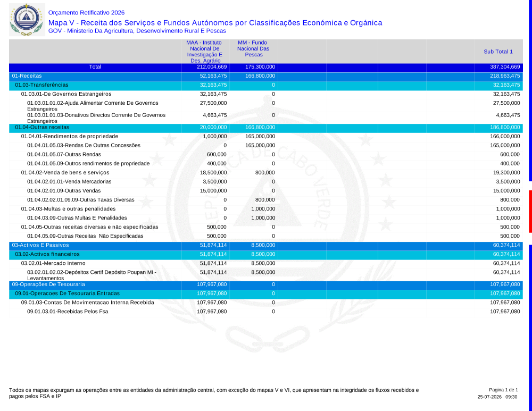Click '01.04.03-Multas e outras penalidades' row
532x411 pixels.
265,209
